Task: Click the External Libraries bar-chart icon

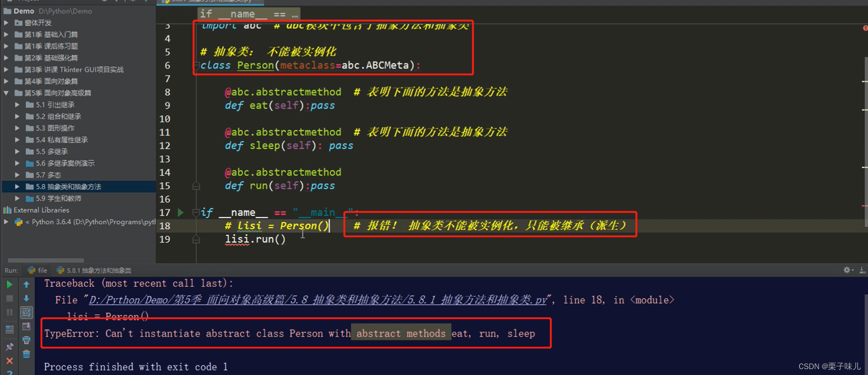Action: 7,210
